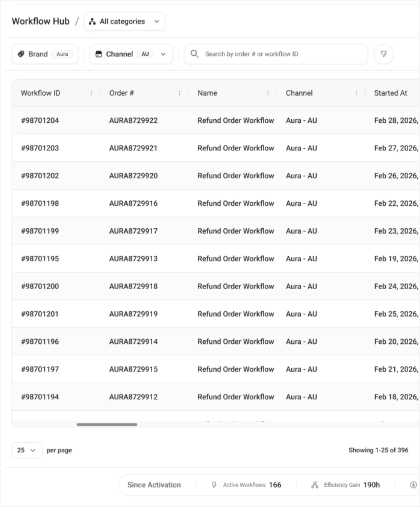The height and width of the screenshot is (507, 420).
Task: Select order AURA8729916 row
Action: pos(215,203)
